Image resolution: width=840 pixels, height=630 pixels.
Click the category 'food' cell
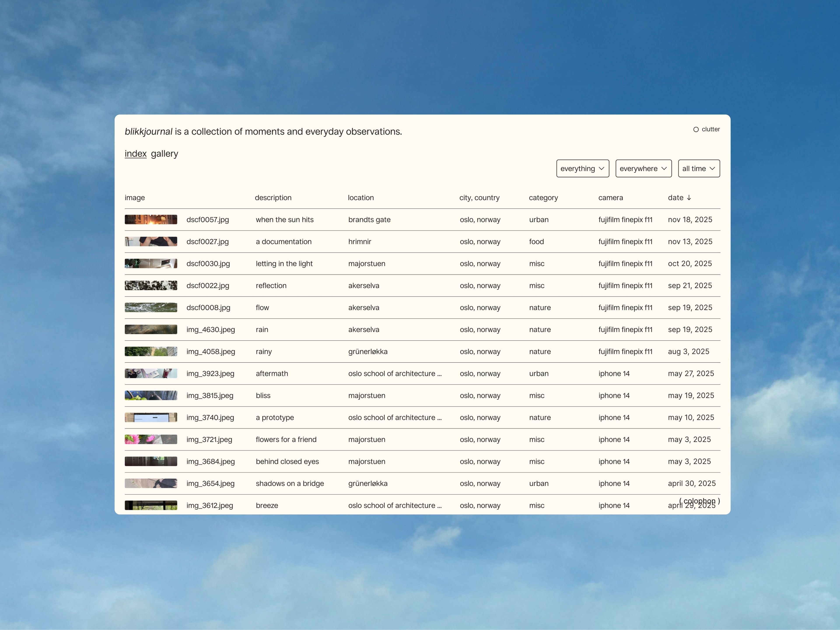(537, 242)
